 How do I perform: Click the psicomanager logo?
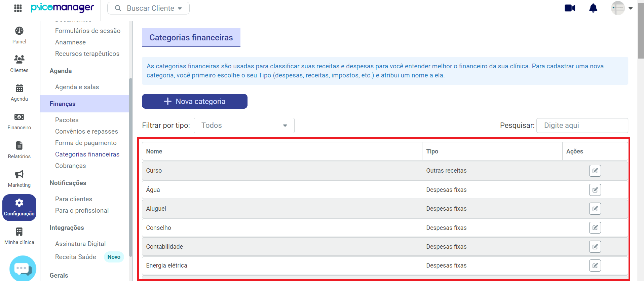point(62,8)
